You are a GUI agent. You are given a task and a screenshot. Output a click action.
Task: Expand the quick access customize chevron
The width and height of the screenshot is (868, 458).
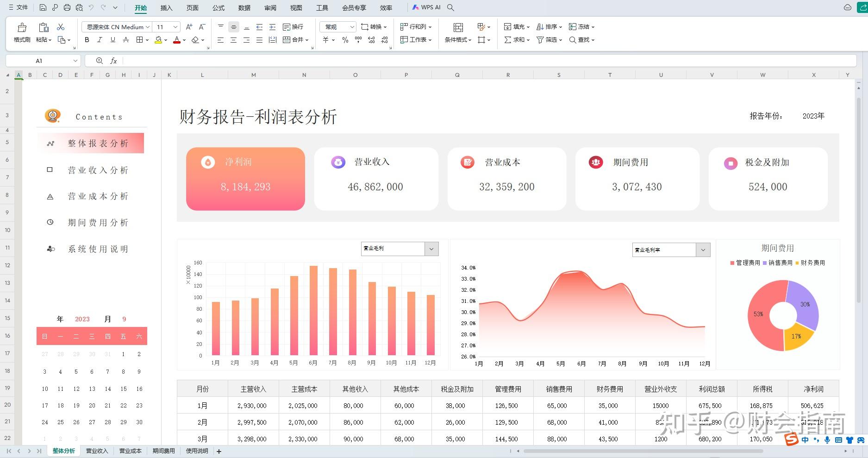click(x=115, y=7)
